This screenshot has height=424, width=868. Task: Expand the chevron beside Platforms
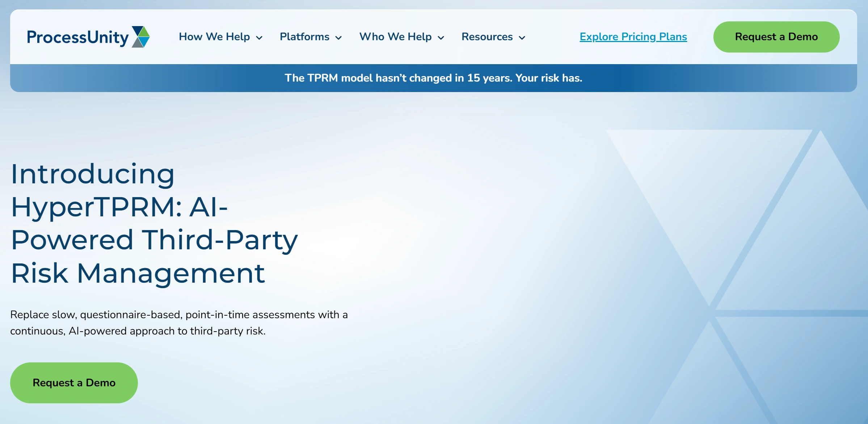(338, 38)
